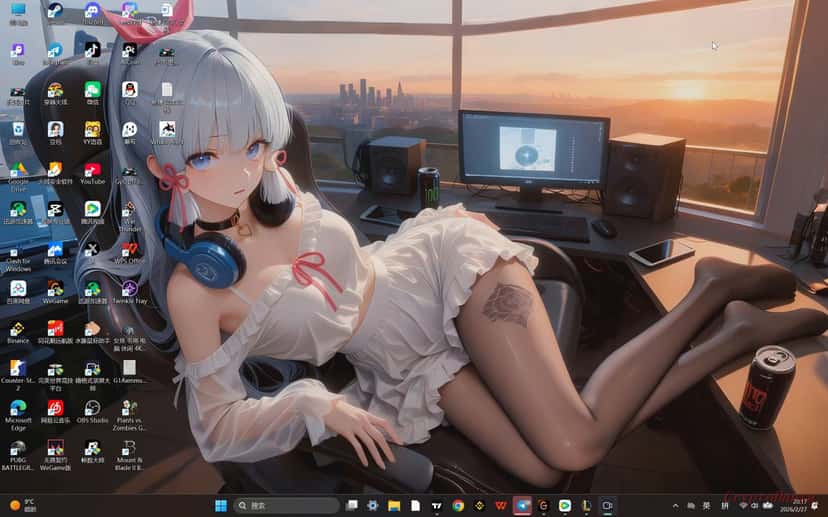Image resolution: width=828 pixels, height=517 pixels.
Task: Launch the TikTok (Douyin) desktop shortcut
Action: [92, 53]
